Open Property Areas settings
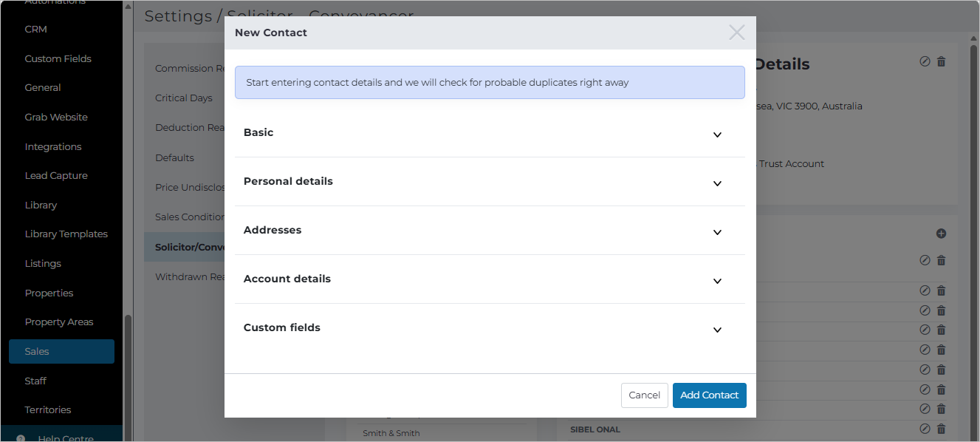The image size is (980, 442). point(58,322)
